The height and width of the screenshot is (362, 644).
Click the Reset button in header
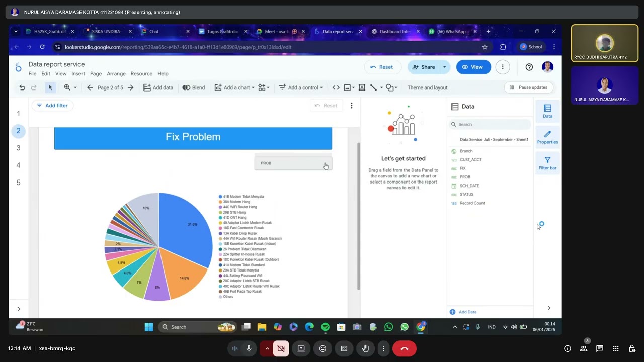[x=382, y=67]
